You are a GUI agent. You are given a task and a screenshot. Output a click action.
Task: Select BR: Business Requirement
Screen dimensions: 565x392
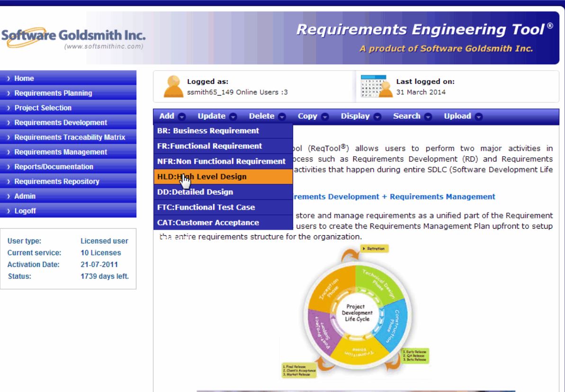coord(223,131)
